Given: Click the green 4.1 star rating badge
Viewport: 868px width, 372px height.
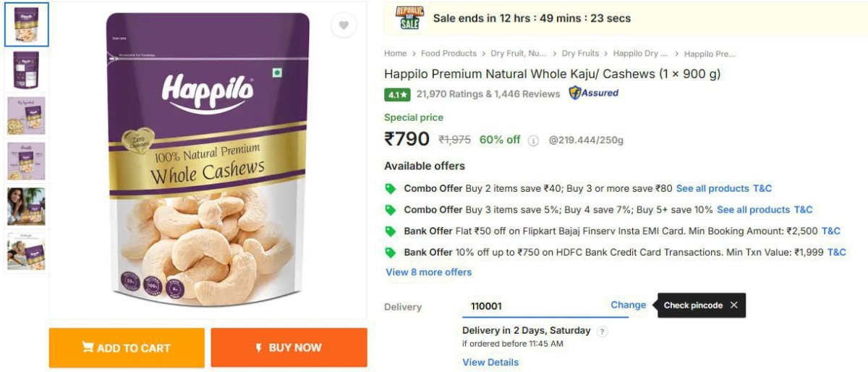Looking at the screenshot, I should [x=398, y=94].
